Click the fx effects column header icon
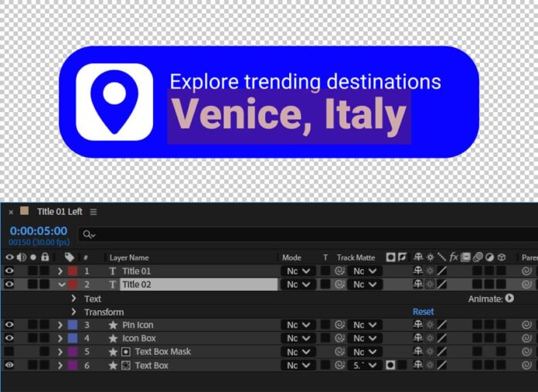 tap(454, 257)
